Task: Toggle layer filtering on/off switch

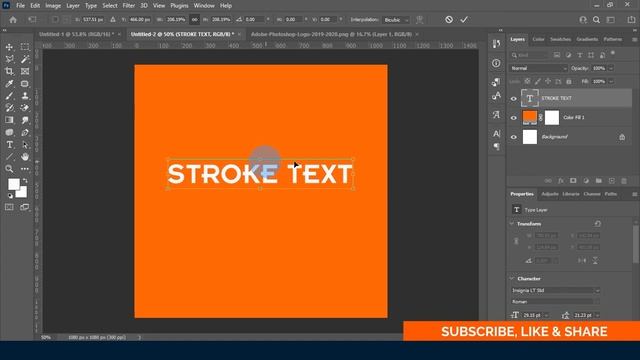Action: (x=613, y=53)
